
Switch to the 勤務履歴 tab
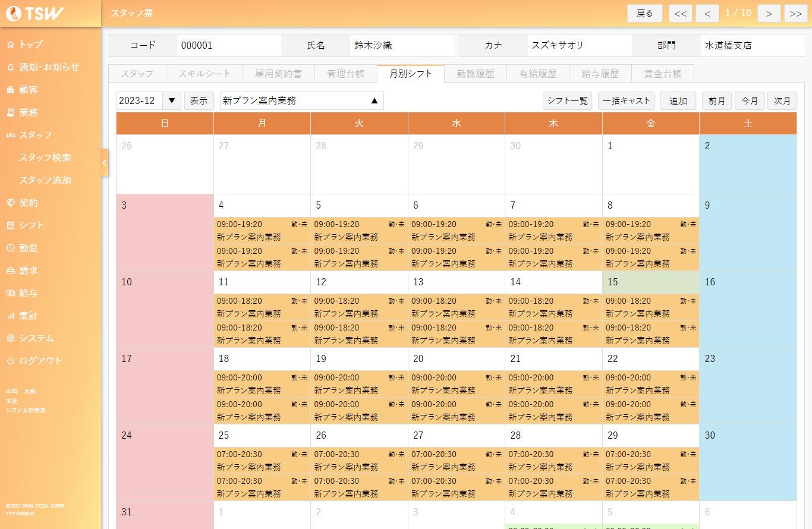click(x=475, y=74)
